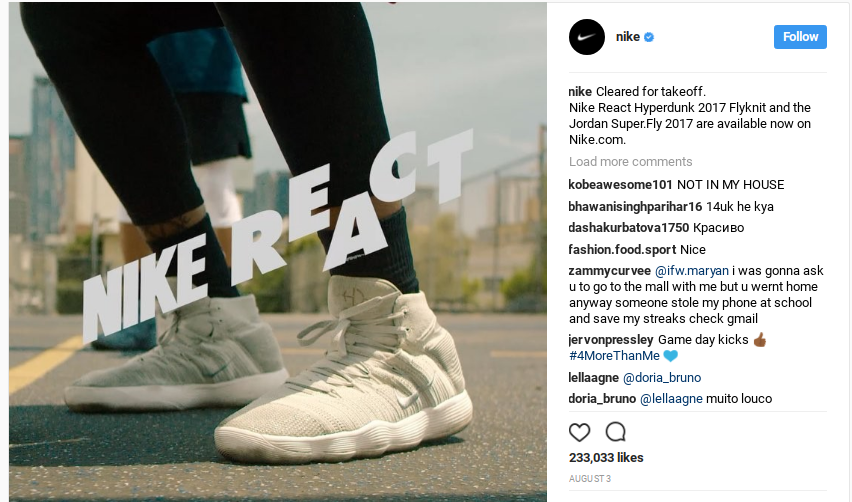This screenshot has height=502, width=852.
Task: Open the @ifw.maryan mention
Action: point(691,271)
